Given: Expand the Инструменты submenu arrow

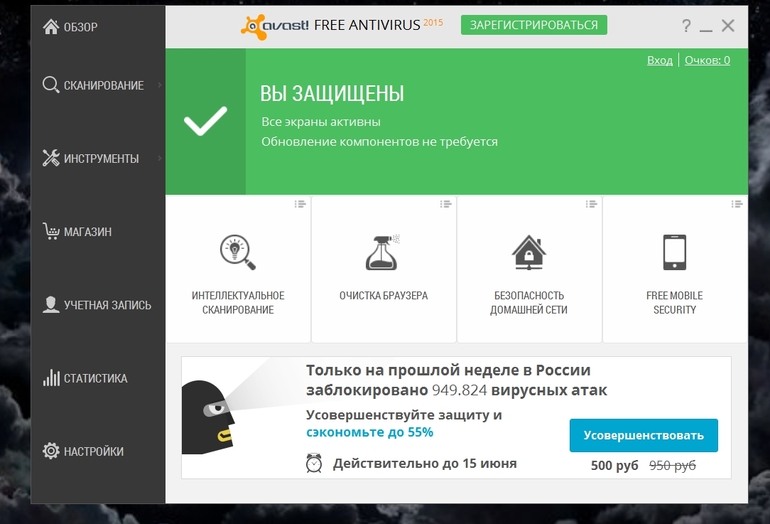Looking at the screenshot, I should pyautogui.click(x=160, y=158).
